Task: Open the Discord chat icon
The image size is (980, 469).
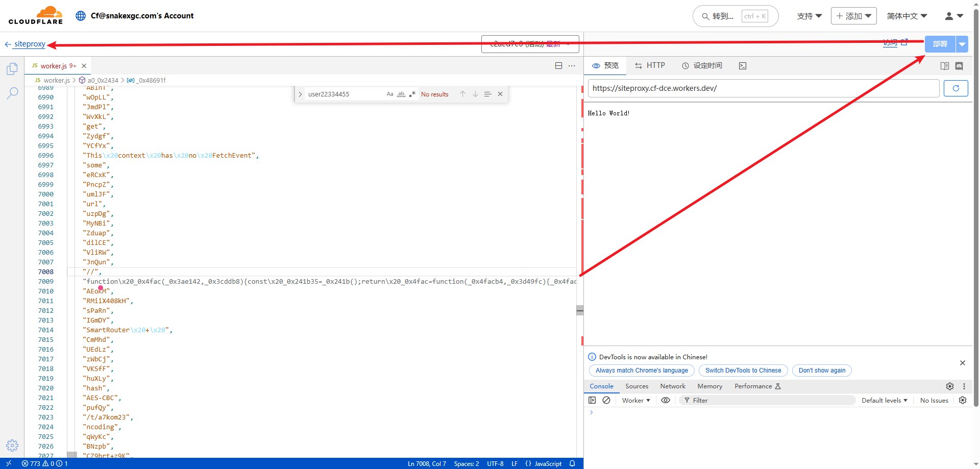Action: click(x=959, y=66)
